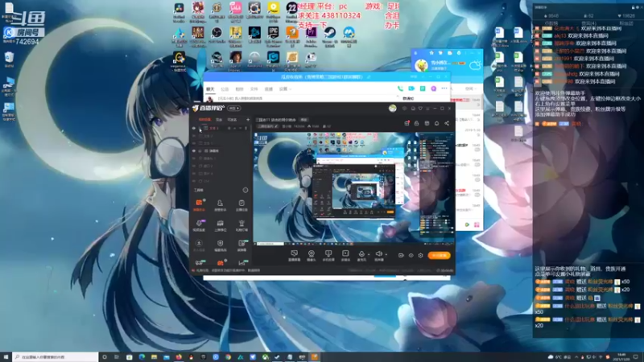The width and height of the screenshot is (644, 362).
Task: Click purple round icon in QQ chat toolbar
Action: [x=433, y=88]
